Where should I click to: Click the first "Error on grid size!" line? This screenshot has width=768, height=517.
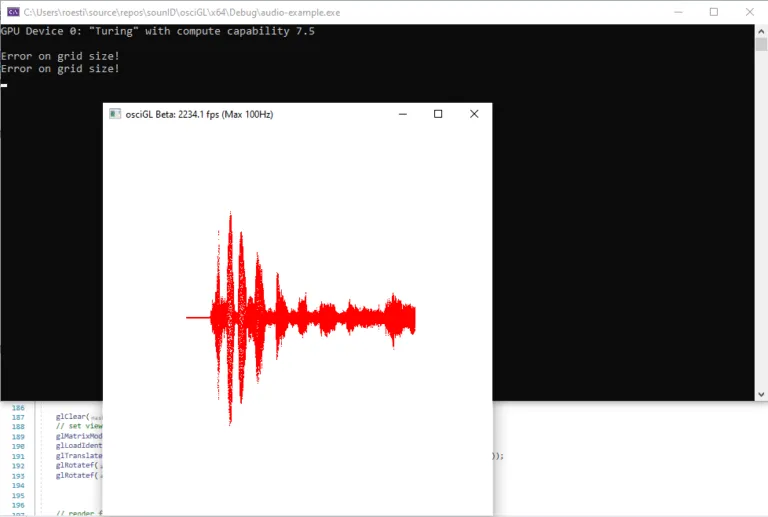(x=60, y=56)
